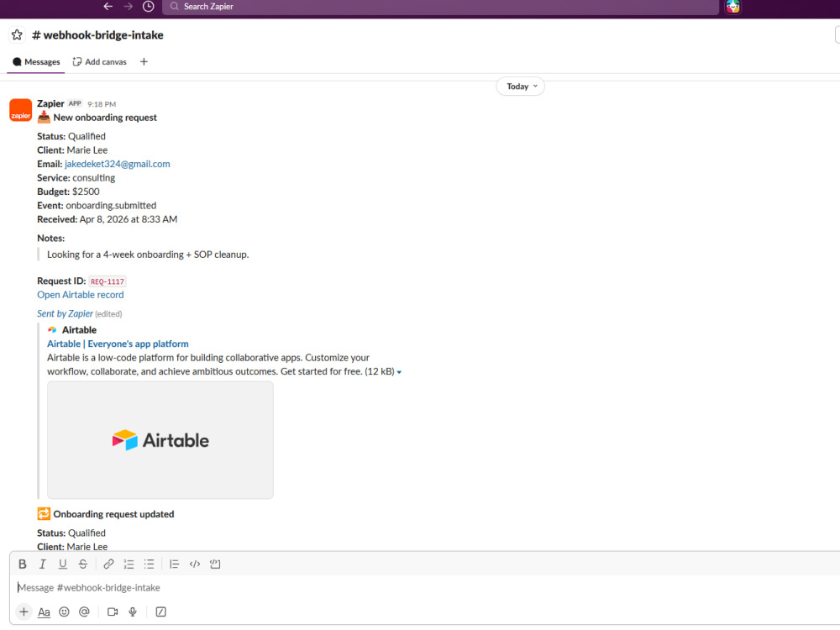Add a new tab with plus
Viewport: 840px width, 630px height.
click(144, 62)
